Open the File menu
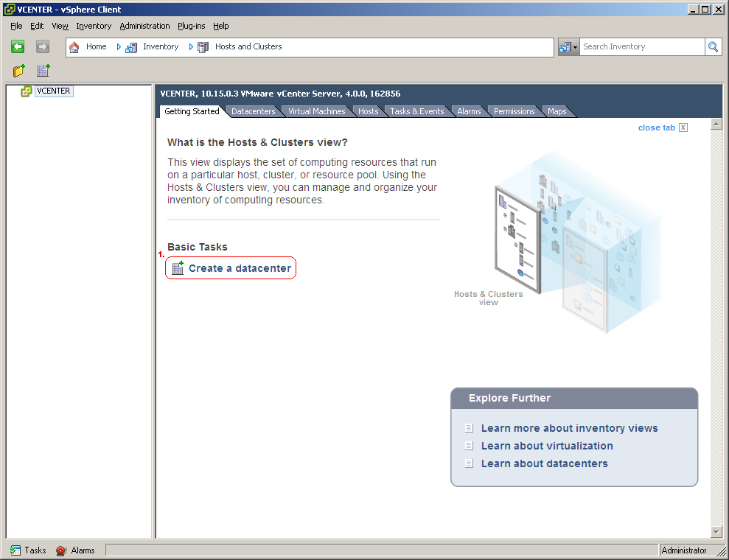 (x=16, y=26)
